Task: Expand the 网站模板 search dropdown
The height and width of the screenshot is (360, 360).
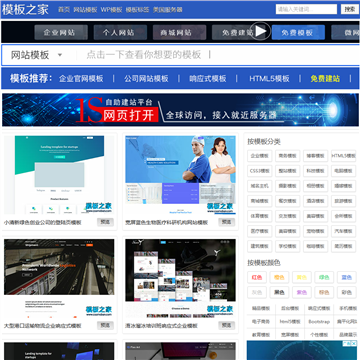Action: coord(36,55)
